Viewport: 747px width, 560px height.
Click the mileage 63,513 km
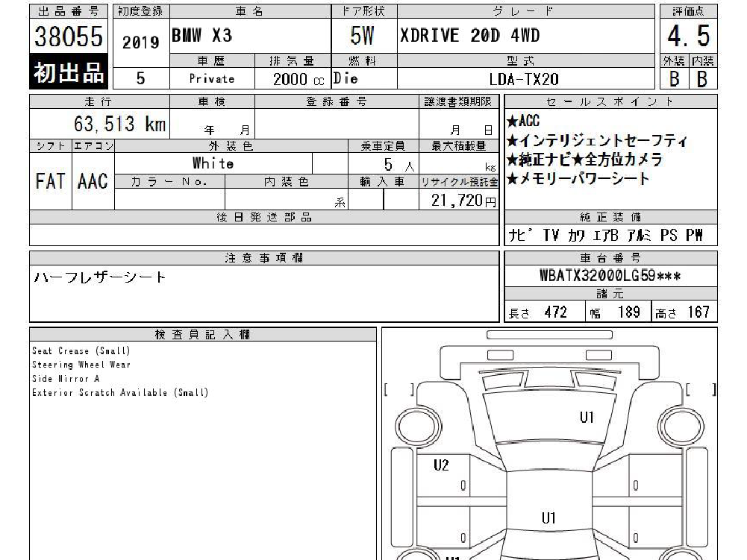[119, 125]
